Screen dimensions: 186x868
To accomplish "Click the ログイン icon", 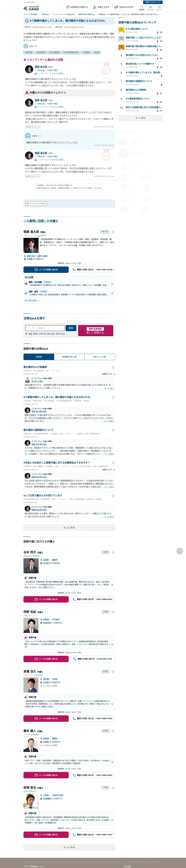I will tap(159, 8).
